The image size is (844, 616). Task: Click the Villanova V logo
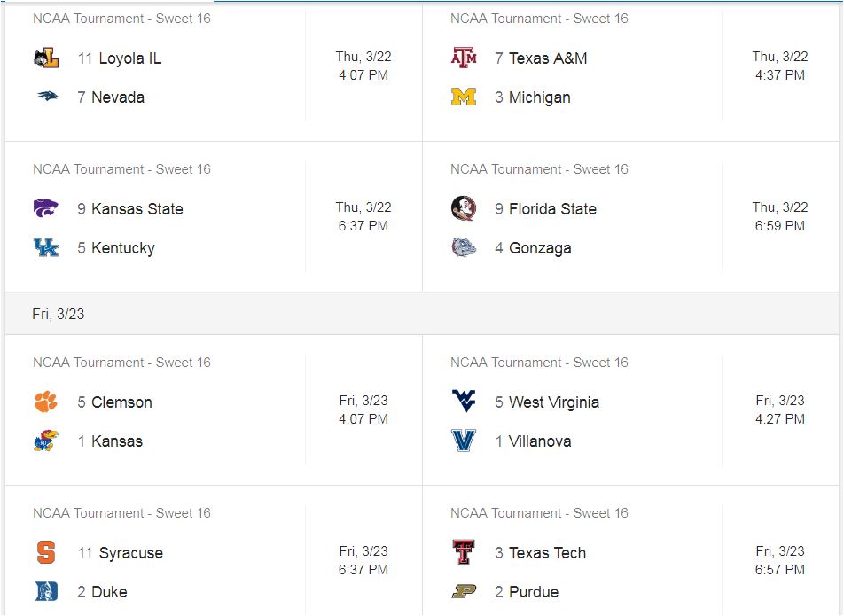click(464, 441)
